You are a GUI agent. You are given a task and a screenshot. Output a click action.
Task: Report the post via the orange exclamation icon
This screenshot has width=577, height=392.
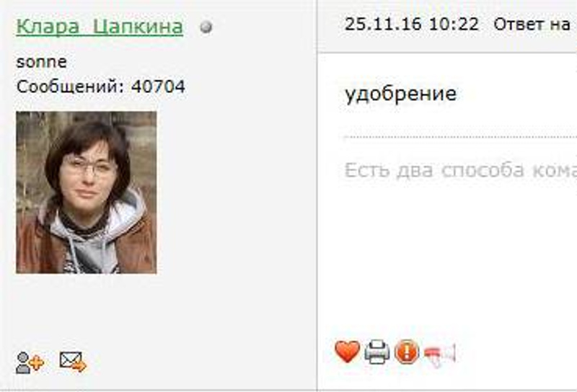click(406, 352)
